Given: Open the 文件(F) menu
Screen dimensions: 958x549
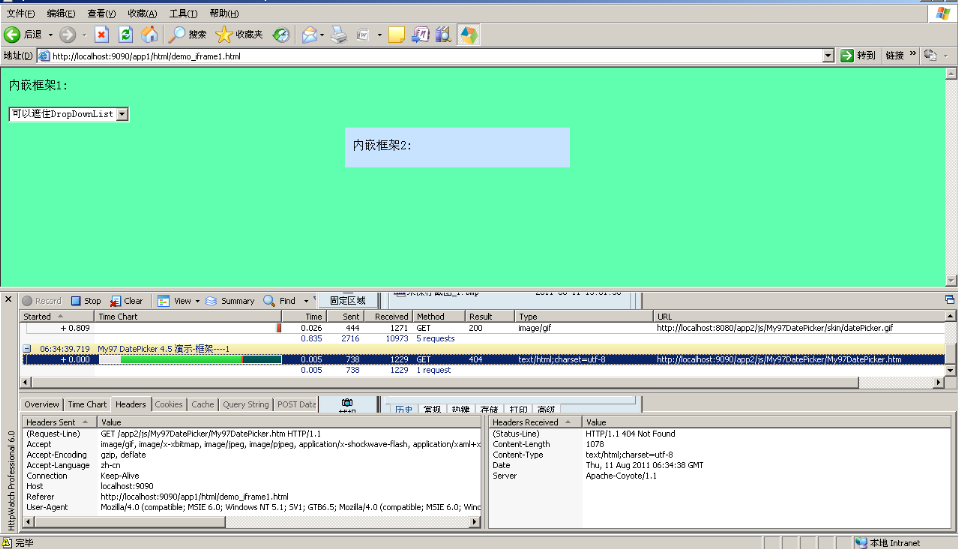Looking at the screenshot, I should point(21,13).
